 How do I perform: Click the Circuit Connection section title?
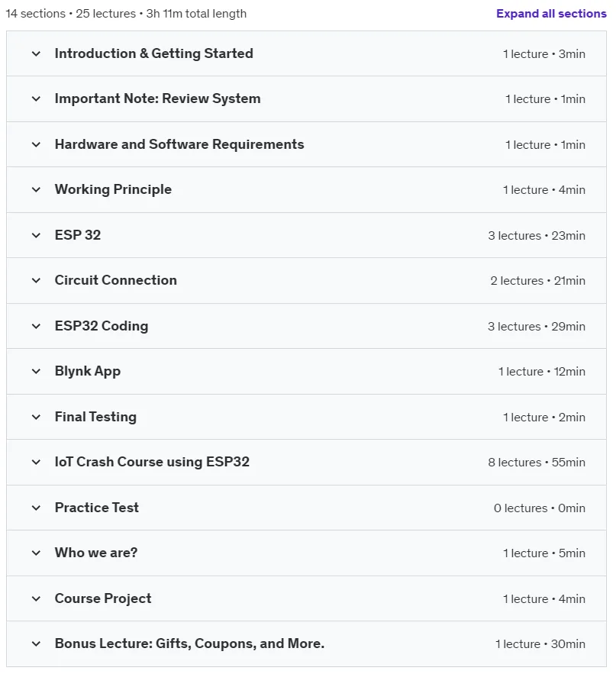(x=115, y=280)
